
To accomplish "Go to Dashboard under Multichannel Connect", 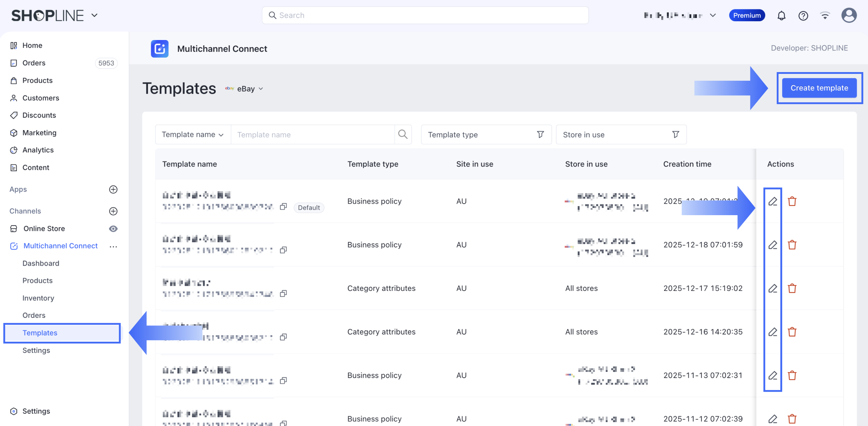I will [x=41, y=263].
